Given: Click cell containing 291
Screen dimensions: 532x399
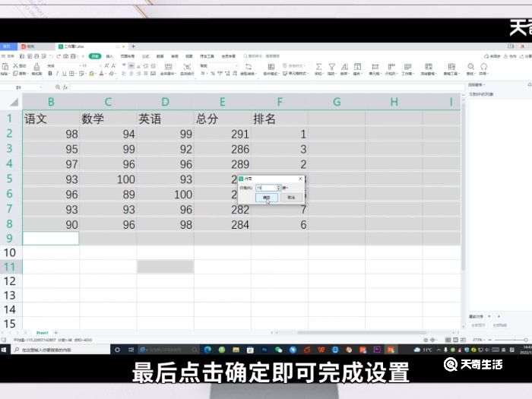Looking at the screenshot, I should pyautogui.click(x=222, y=134).
